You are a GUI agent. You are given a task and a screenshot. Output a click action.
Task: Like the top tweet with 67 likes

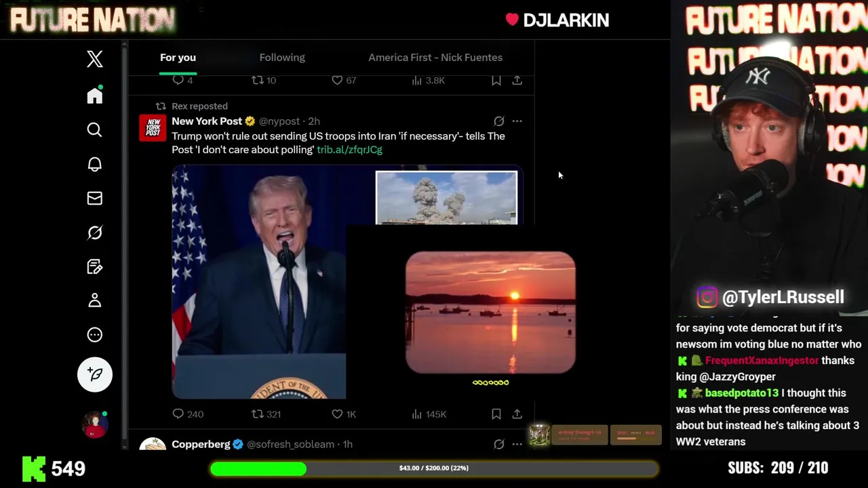click(x=338, y=81)
